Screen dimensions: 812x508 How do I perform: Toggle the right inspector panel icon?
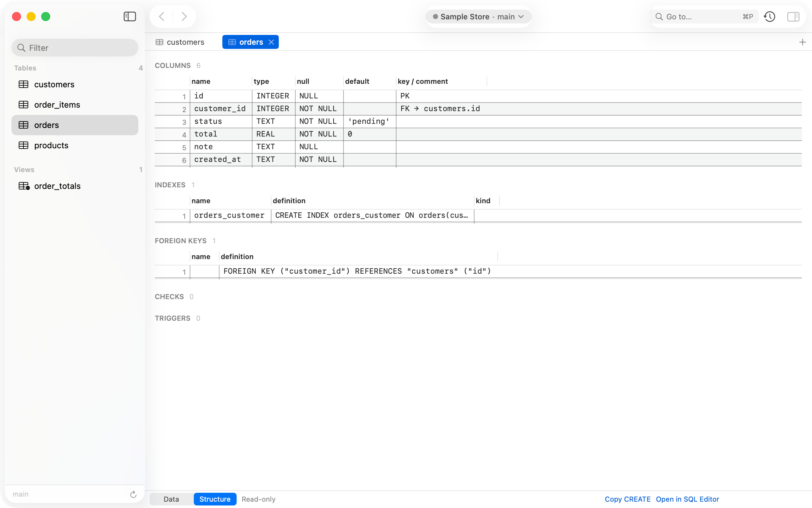793,17
